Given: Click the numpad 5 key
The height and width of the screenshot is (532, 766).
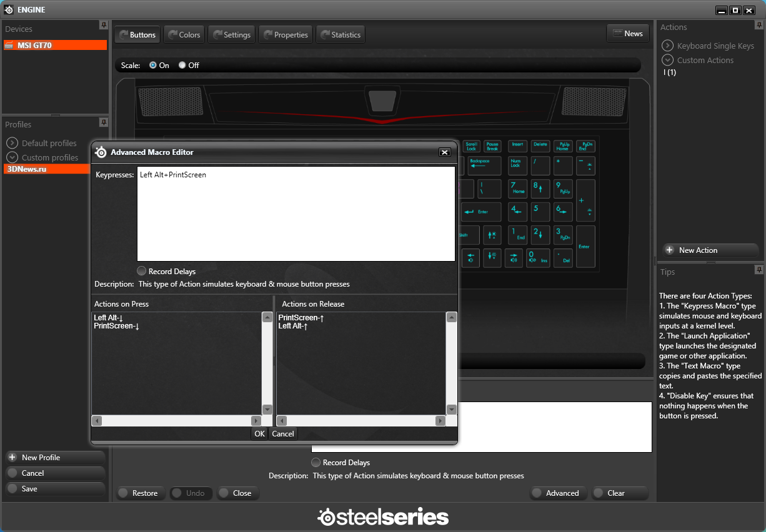Looking at the screenshot, I should point(540,211).
